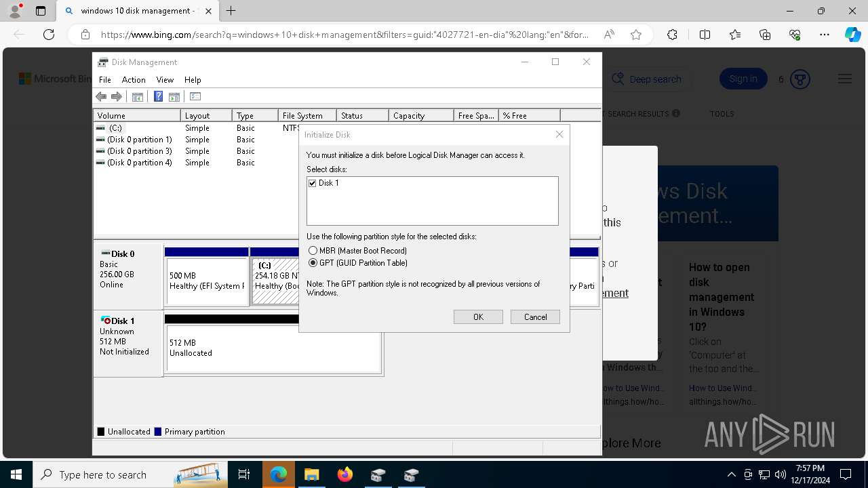Sort by Layout column header
Screen dimensions: 868x488
(206, 115)
